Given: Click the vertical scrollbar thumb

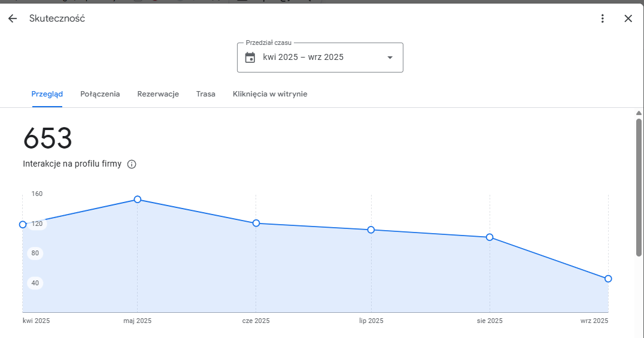Looking at the screenshot, I should point(639,186).
